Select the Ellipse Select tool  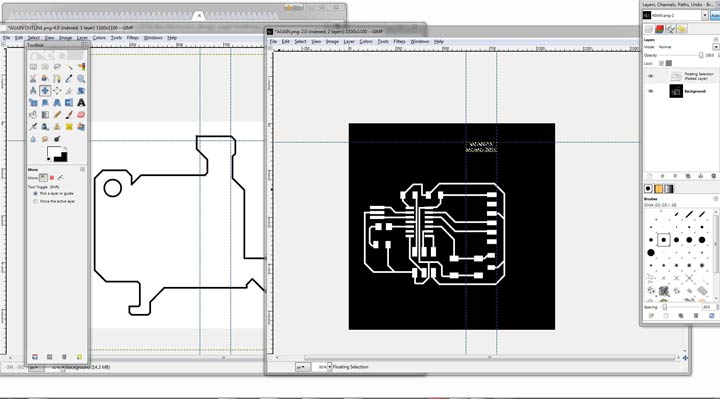point(45,67)
